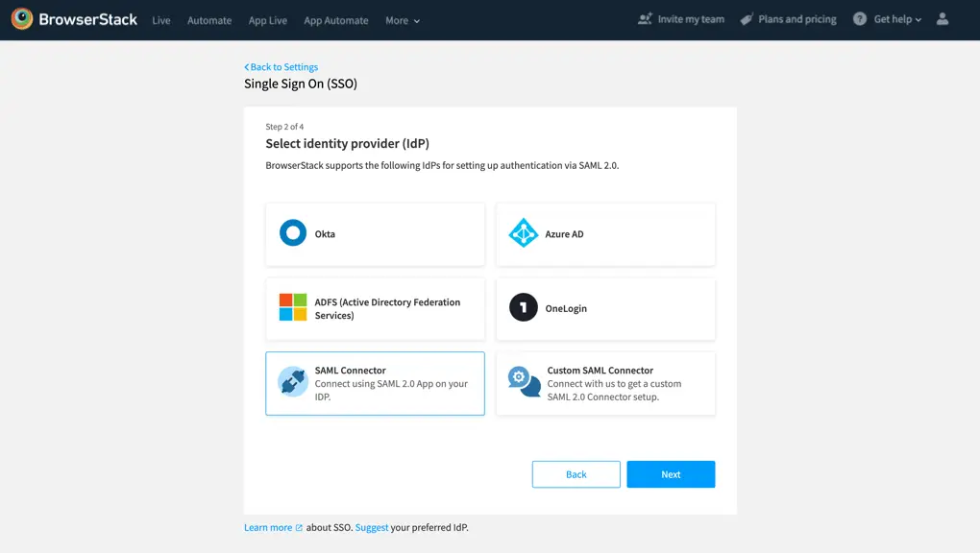Viewport: 980px width, 553px height.
Task: Click 'BrowserStack supports the following IdPs' sentence
Action: [442, 165]
